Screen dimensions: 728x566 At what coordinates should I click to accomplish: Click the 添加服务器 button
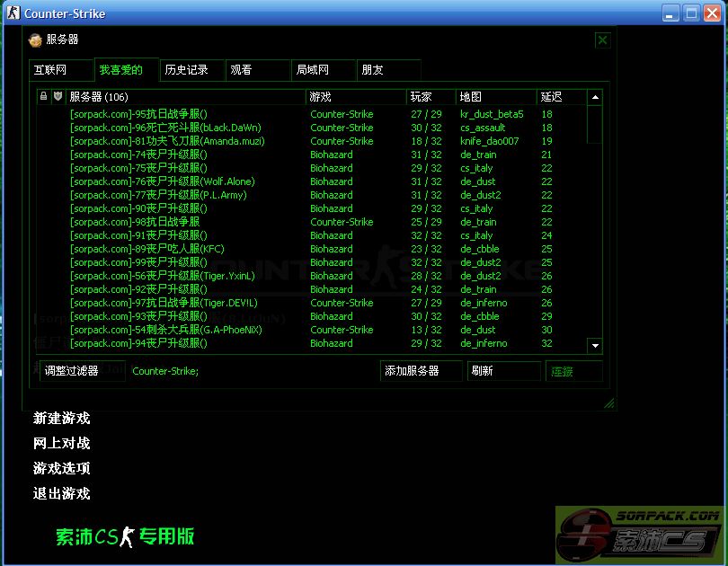click(x=421, y=371)
